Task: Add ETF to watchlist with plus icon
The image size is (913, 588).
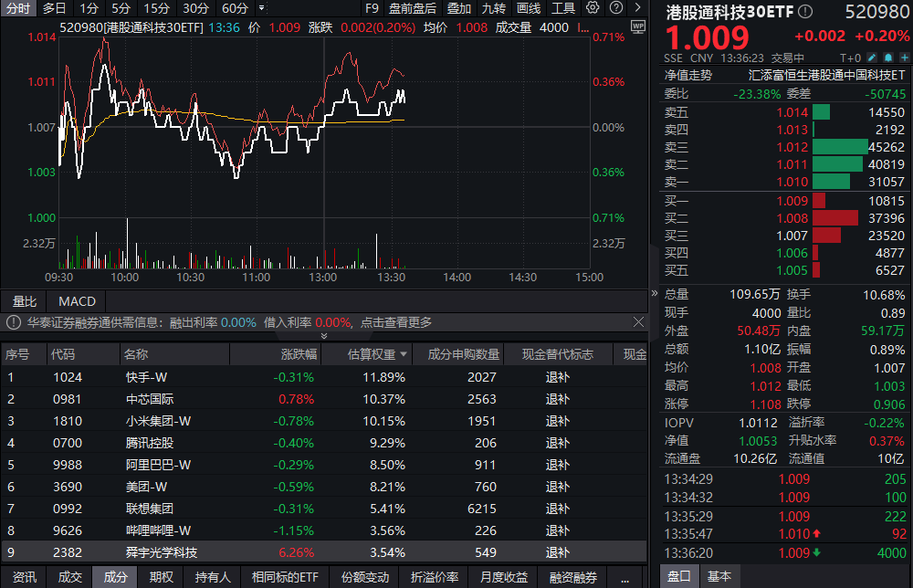Action: [x=904, y=57]
